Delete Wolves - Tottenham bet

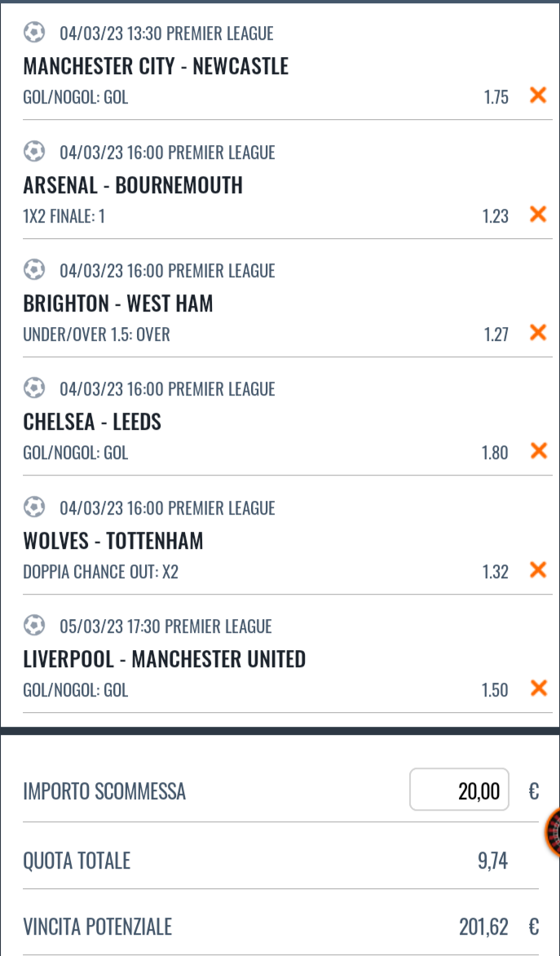pyautogui.click(x=538, y=570)
